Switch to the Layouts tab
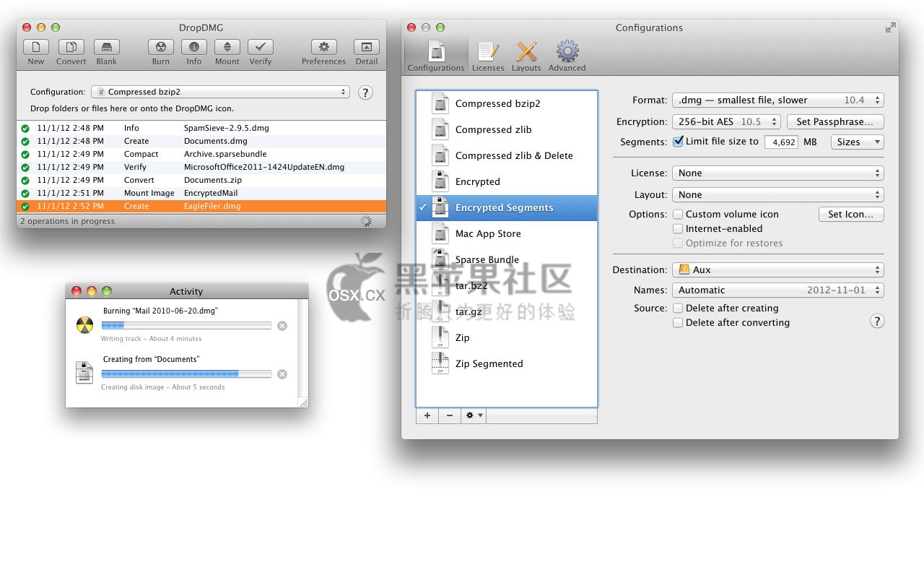 pos(526,56)
